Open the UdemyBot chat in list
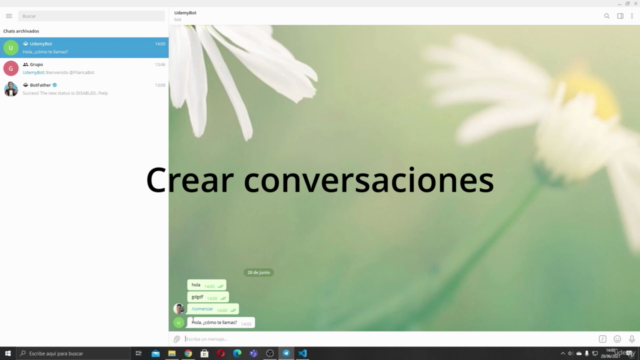 (x=84, y=47)
